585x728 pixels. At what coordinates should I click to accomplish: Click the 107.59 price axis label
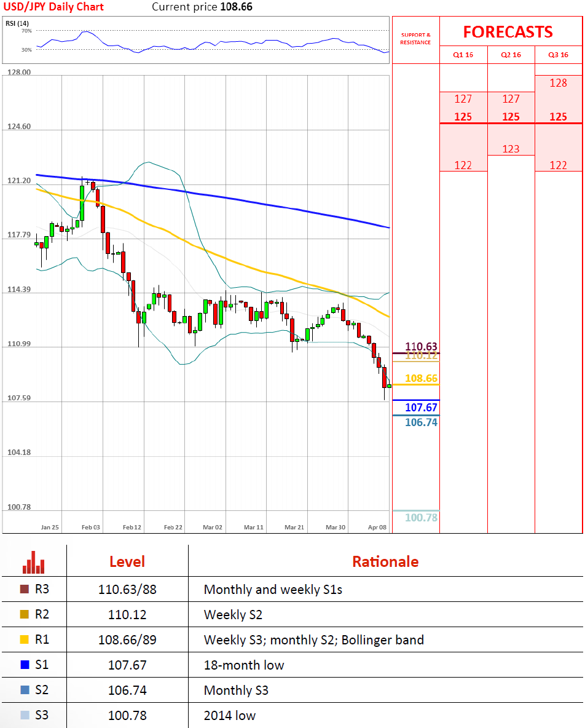[19, 398]
